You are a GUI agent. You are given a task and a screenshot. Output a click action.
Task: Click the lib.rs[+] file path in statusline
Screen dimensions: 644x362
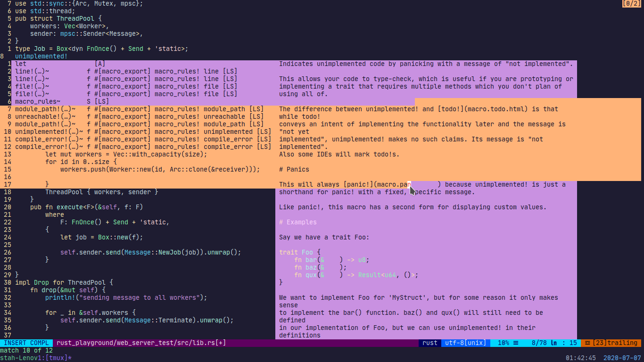coord(141,343)
